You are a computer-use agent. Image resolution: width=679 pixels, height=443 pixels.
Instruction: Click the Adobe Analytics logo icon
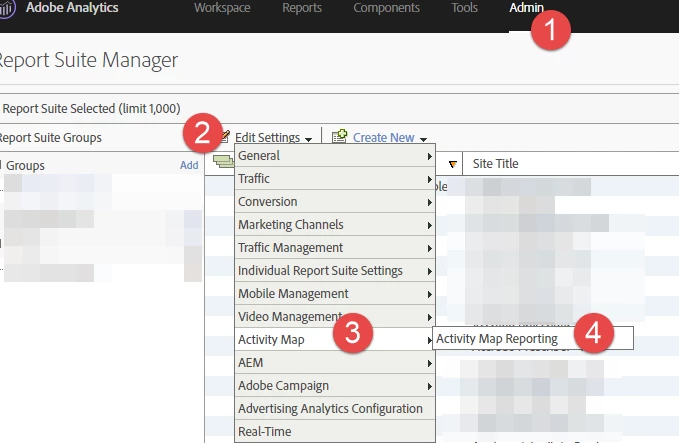click(6, 9)
